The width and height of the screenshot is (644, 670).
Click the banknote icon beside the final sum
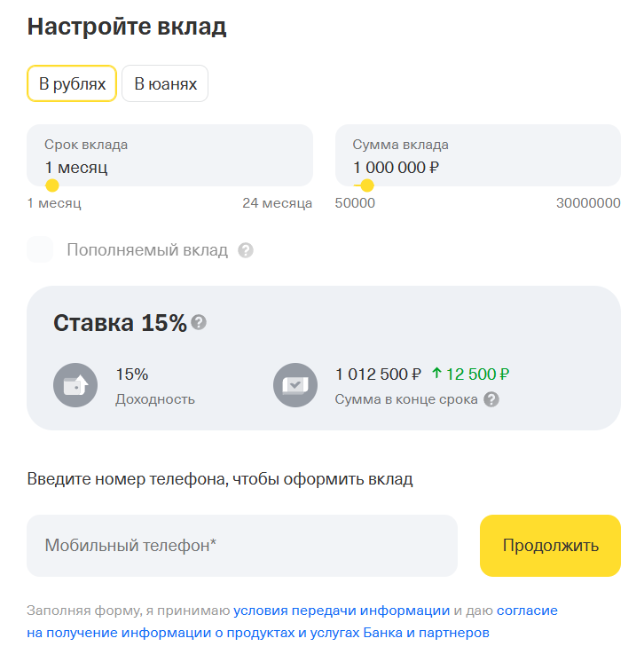click(295, 386)
